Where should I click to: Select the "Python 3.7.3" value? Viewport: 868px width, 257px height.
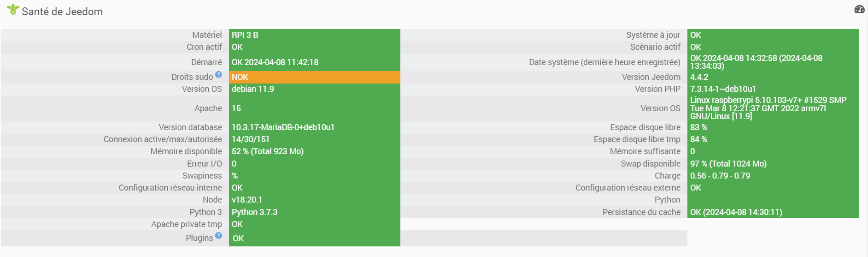coord(254,212)
